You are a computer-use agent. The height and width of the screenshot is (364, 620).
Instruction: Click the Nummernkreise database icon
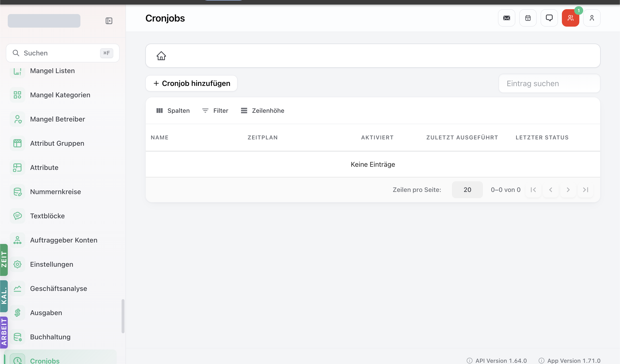17,192
